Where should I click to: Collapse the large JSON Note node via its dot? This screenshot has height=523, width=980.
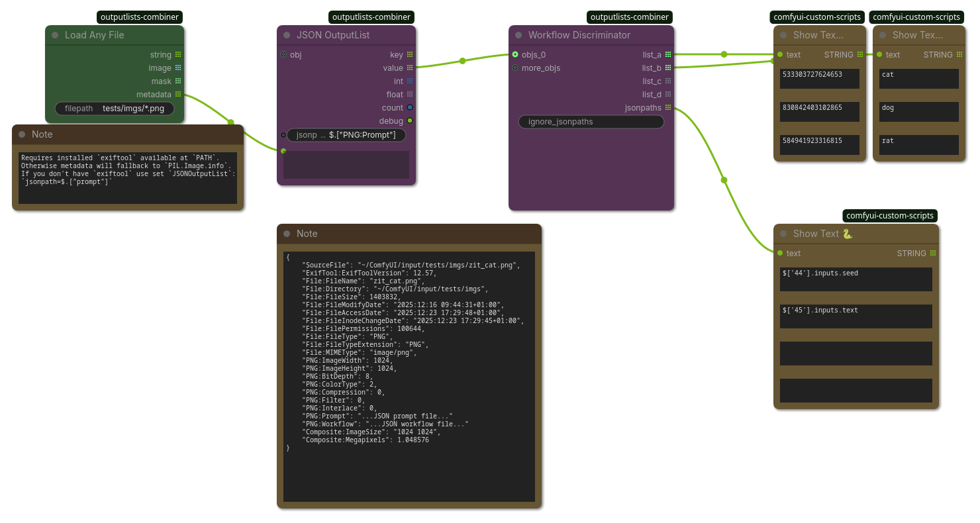coord(287,234)
